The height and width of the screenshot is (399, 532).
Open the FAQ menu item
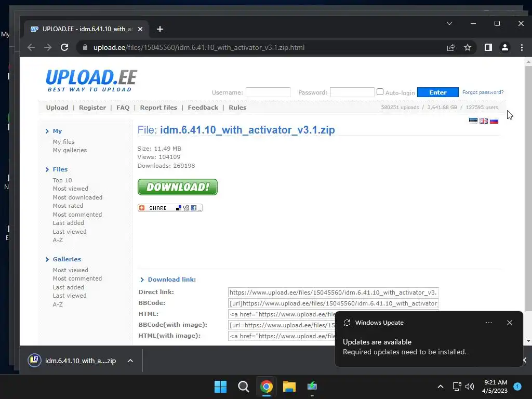pos(123,108)
